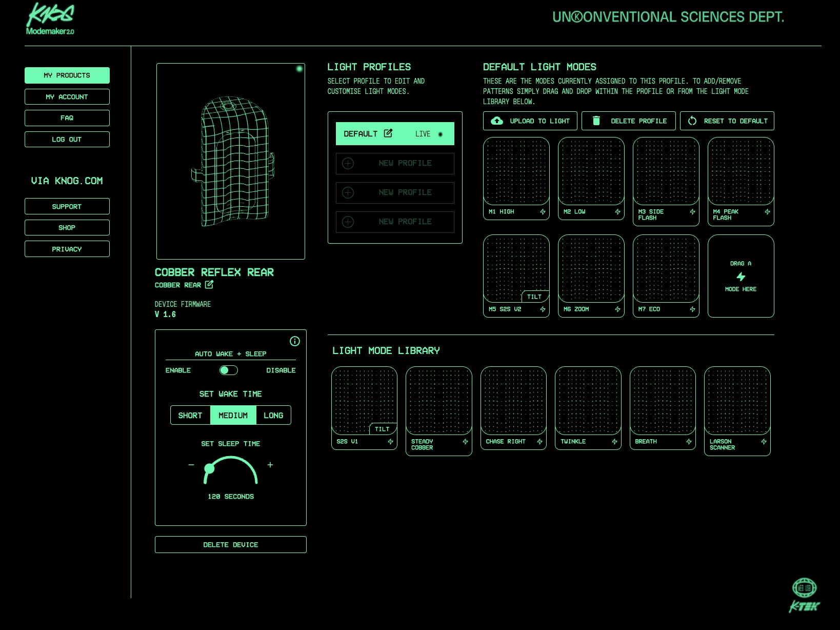Open the Auto Wake + Sleep info icon
Image resolution: width=840 pixels, height=630 pixels.
point(295,341)
